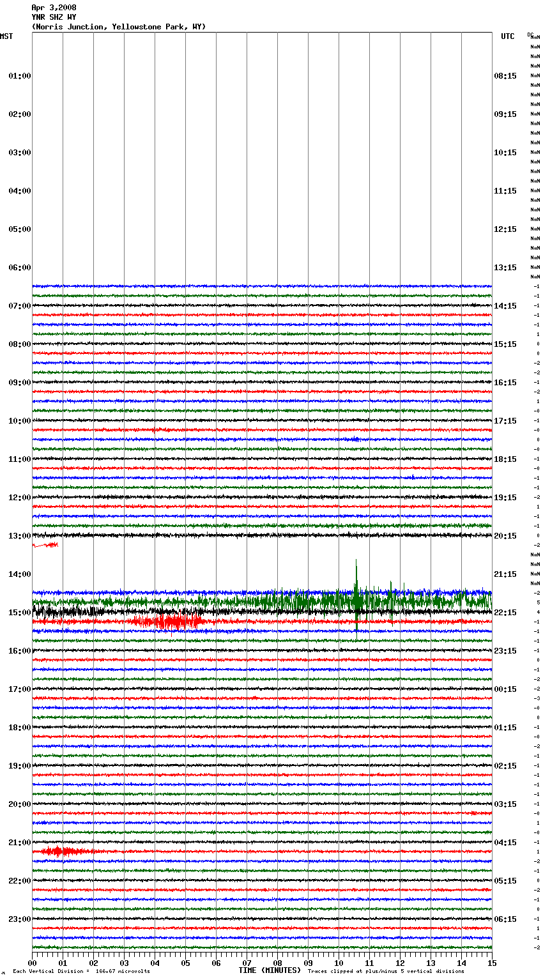Pick the '13:15' UTC time label
Screen dimensions: 543x980
[x=505, y=268]
